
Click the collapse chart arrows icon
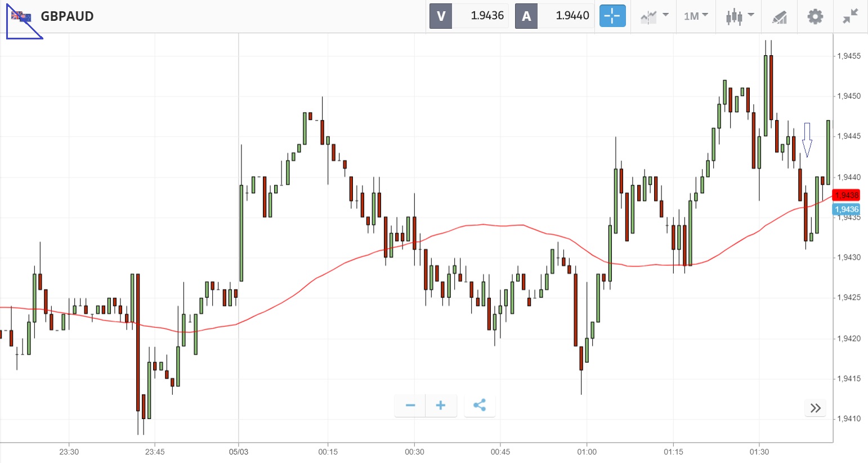pyautogui.click(x=850, y=16)
